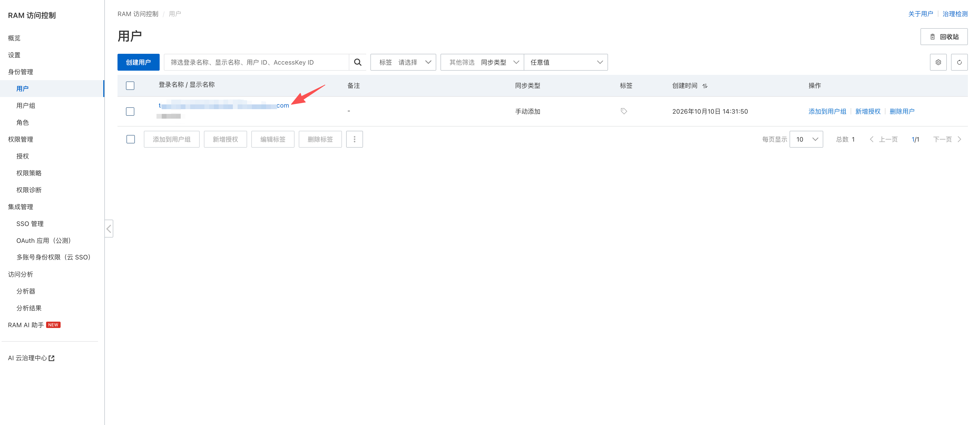Viewport: 980px width, 425px height.
Task: Click 新增授权 link in user row
Action: point(868,111)
